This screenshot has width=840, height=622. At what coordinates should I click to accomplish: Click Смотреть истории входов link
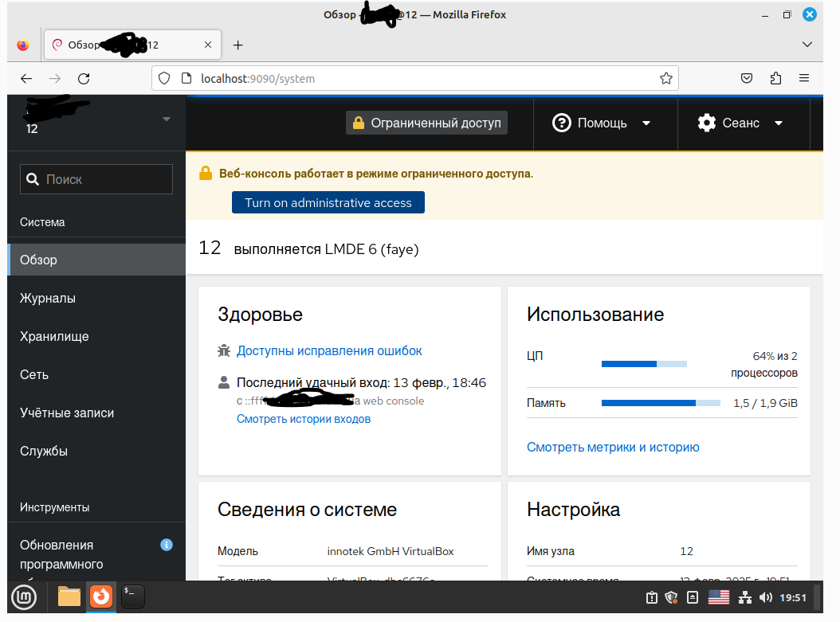303,419
